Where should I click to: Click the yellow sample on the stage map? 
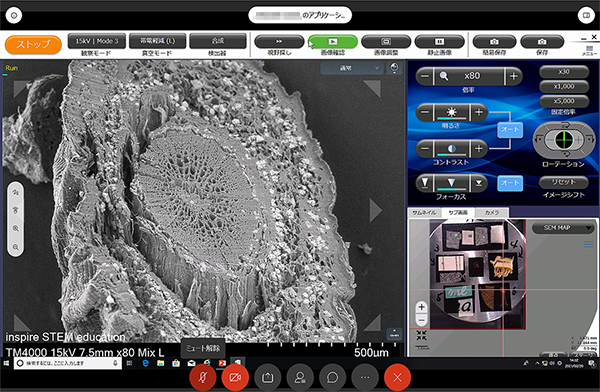coord(502,265)
